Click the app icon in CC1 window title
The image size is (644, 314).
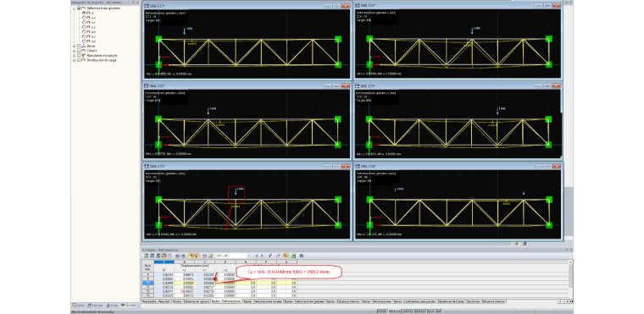click(x=146, y=6)
